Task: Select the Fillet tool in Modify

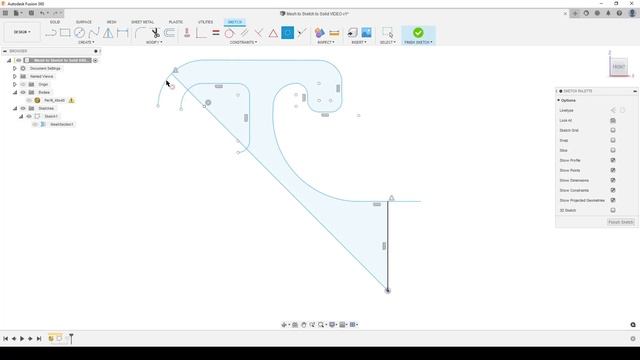Action: 140,33
